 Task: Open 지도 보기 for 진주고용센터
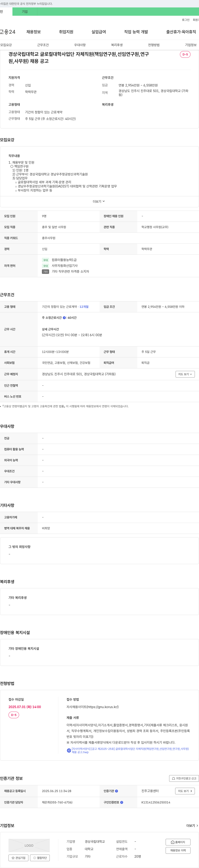[185, 791]
